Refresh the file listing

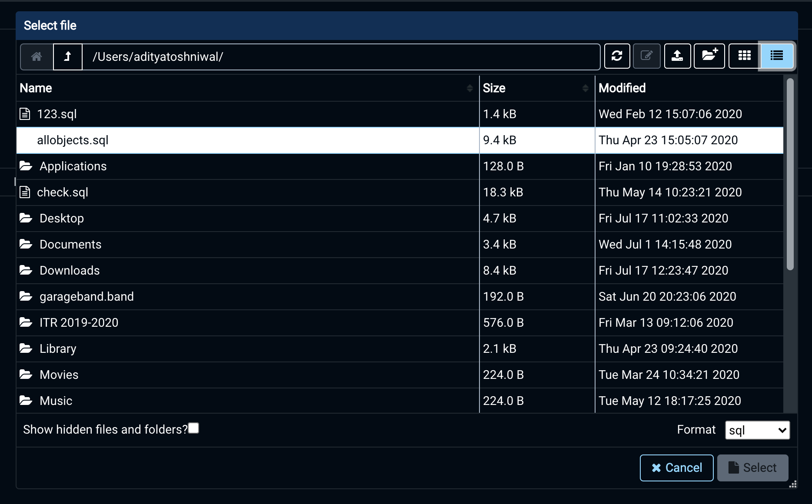617,56
